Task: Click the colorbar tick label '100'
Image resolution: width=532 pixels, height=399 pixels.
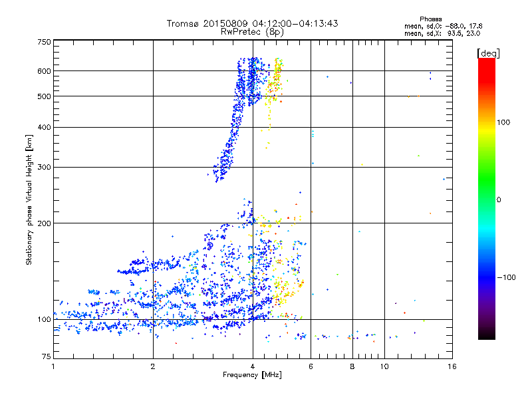Action: [x=503, y=122]
